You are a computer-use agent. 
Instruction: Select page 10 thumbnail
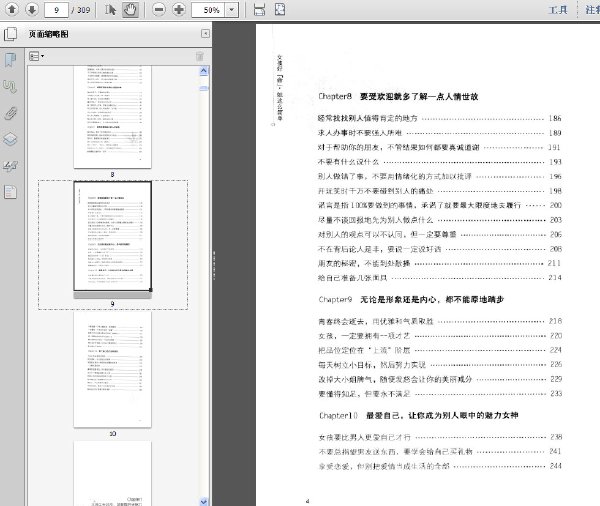click(112, 369)
